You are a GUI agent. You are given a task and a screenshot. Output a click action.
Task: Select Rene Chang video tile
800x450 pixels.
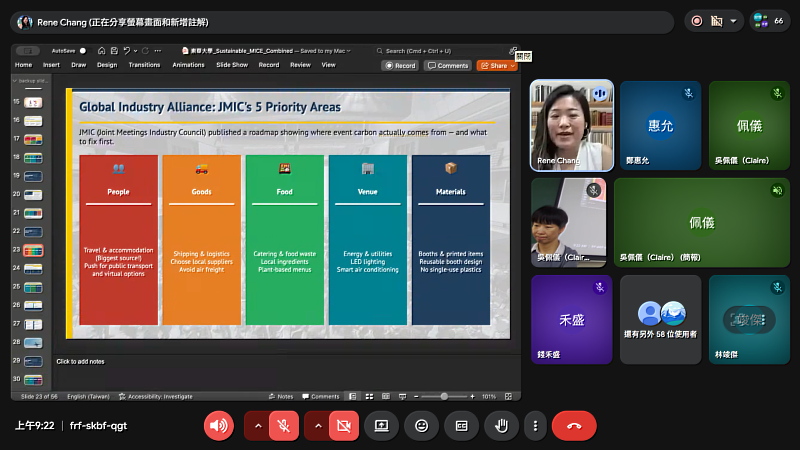pyautogui.click(x=572, y=126)
